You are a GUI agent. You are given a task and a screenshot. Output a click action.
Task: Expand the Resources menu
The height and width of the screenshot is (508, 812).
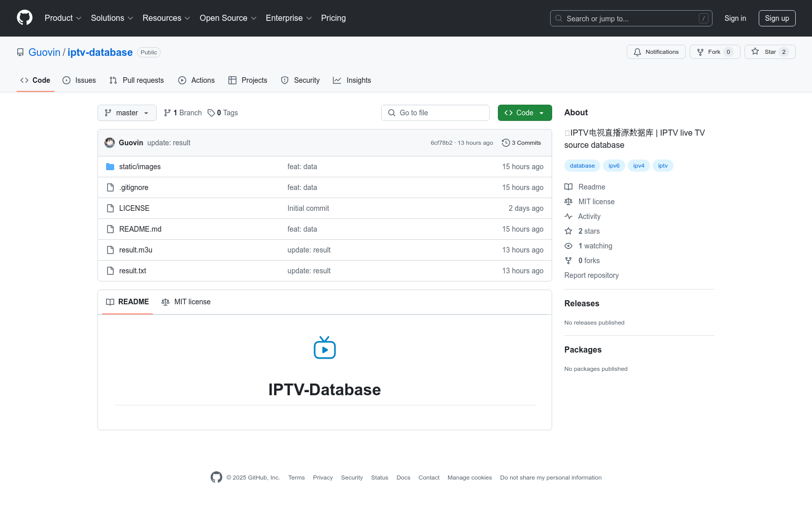coord(166,18)
